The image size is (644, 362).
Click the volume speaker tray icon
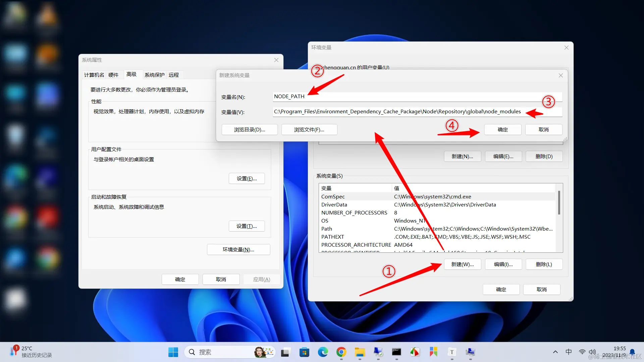(x=592, y=352)
